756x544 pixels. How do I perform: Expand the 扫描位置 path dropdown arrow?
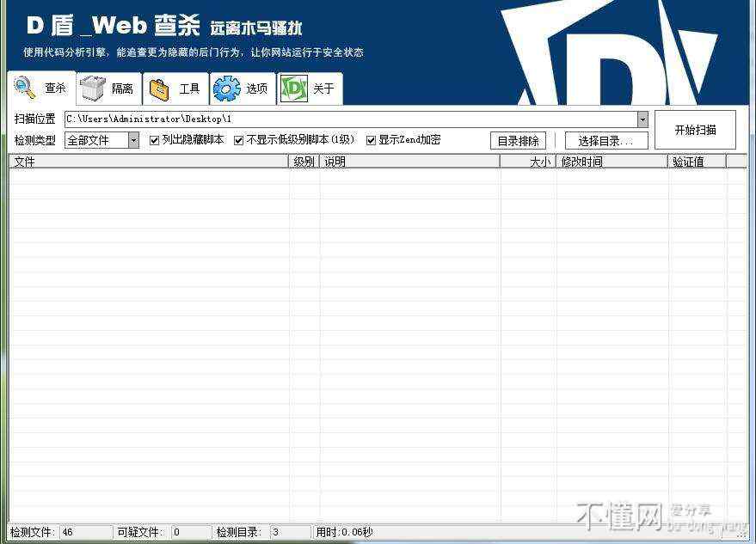642,119
